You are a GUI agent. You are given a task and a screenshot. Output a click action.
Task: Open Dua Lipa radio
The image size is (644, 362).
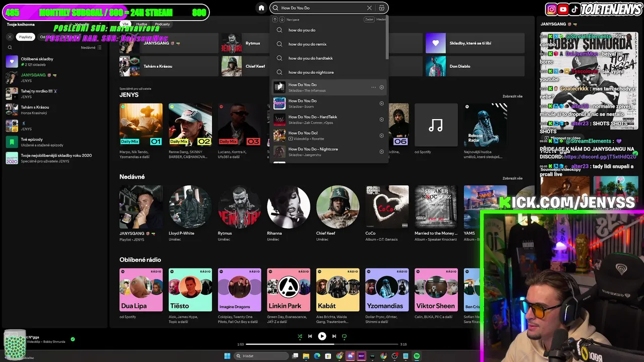[x=141, y=290]
